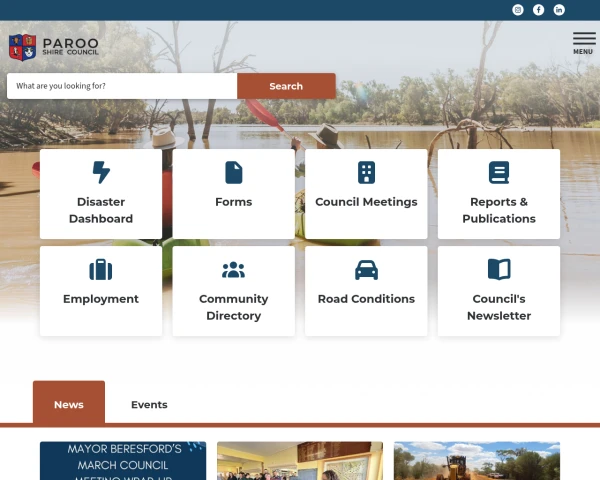This screenshot has height=480, width=600.
Task: Open the Employment link text
Action: tap(101, 299)
